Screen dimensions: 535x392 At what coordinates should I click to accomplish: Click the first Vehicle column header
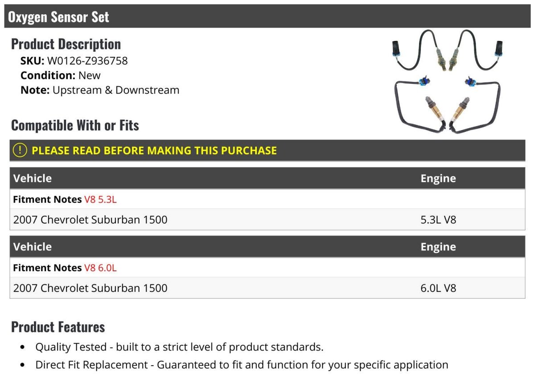33,178
